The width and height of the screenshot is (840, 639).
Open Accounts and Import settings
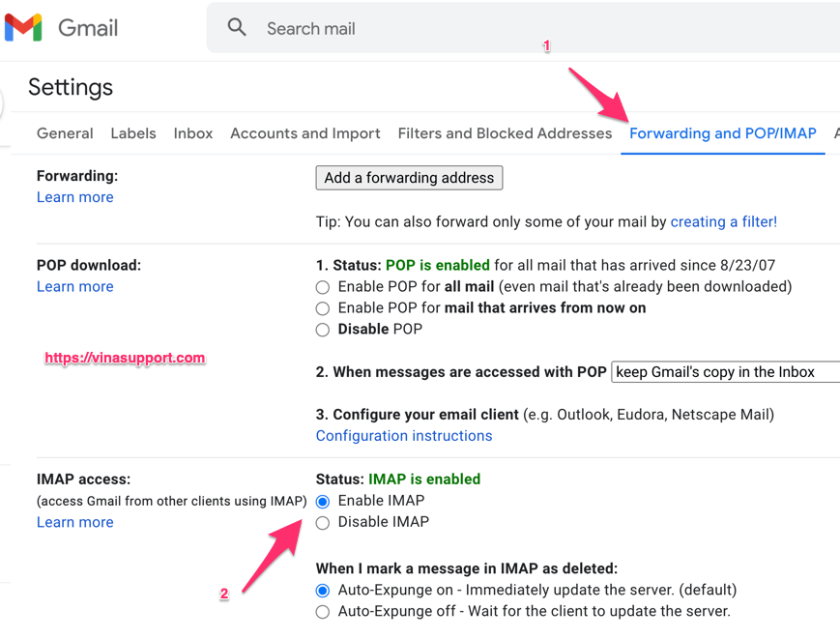click(304, 133)
